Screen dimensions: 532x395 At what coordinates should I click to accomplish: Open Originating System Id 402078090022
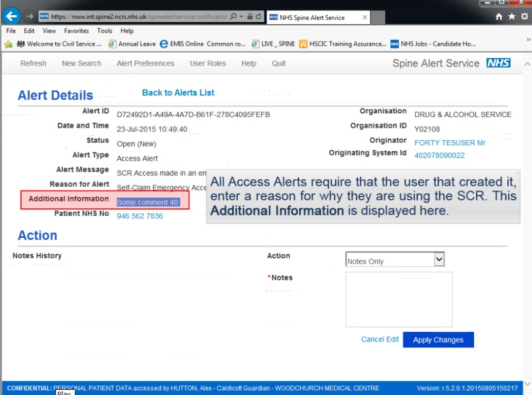pos(439,155)
